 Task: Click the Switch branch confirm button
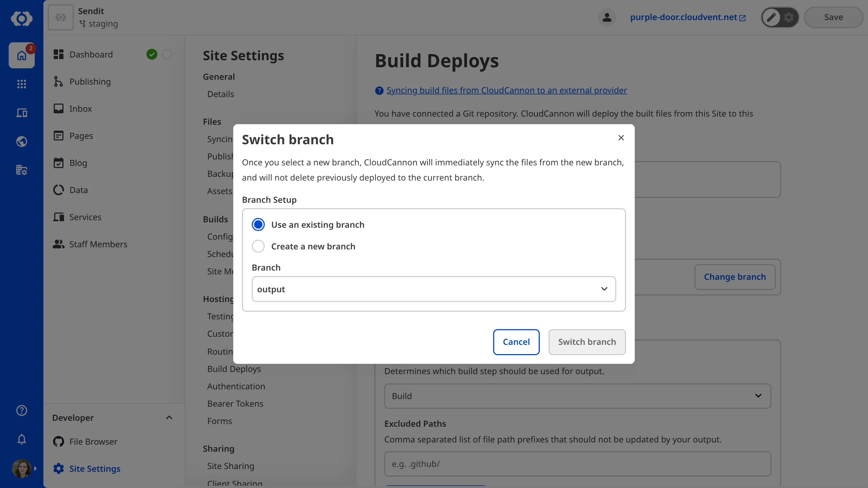point(587,342)
